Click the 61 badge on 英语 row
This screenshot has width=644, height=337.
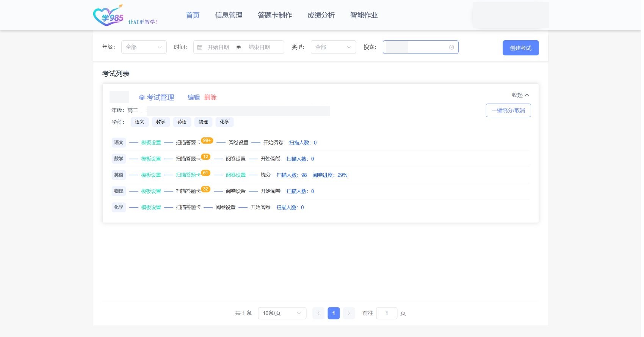coord(205,173)
